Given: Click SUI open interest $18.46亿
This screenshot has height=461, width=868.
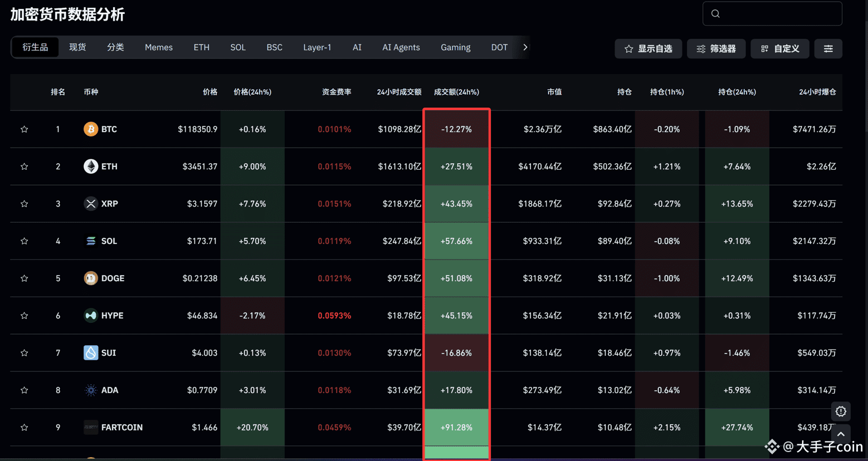Looking at the screenshot, I should 615,353.
